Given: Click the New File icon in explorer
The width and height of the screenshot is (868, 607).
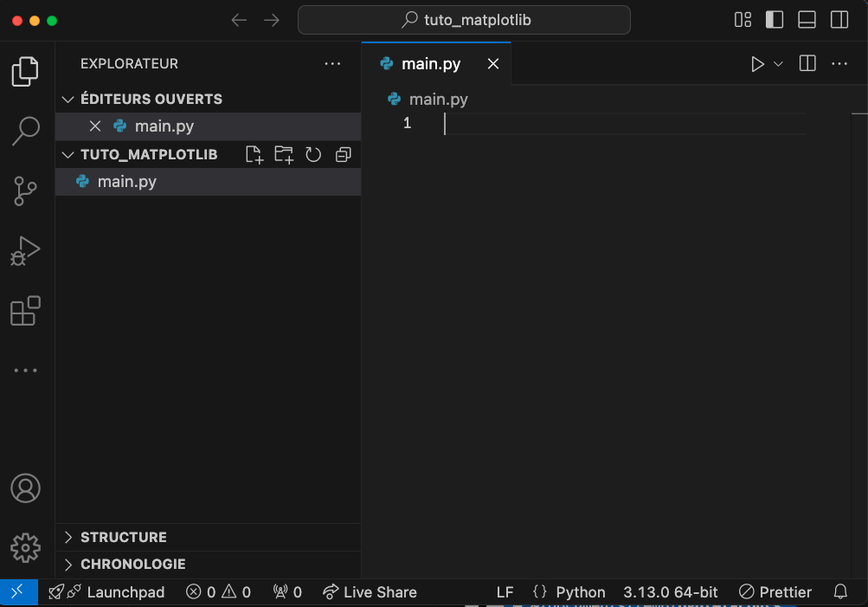Looking at the screenshot, I should click(254, 155).
